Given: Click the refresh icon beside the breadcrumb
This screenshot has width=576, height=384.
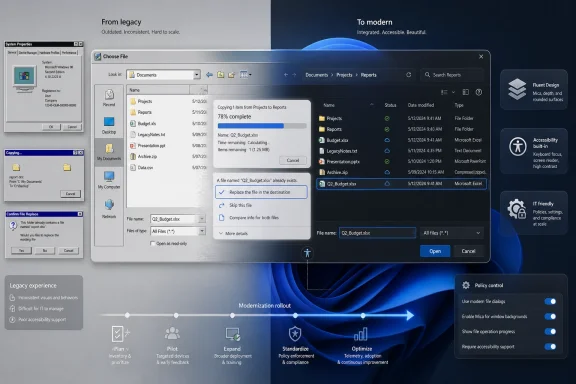Looking at the screenshot, I should (x=408, y=75).
